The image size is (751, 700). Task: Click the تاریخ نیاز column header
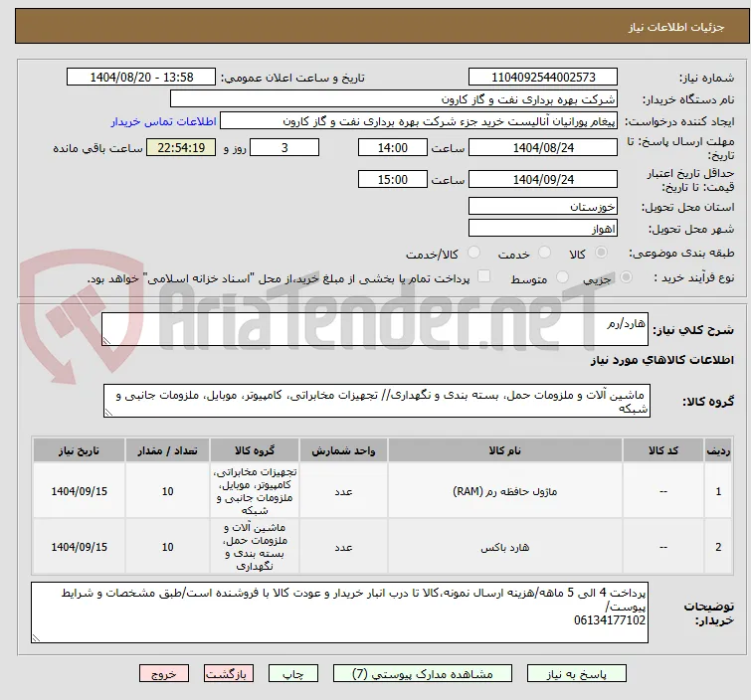(79, 450)
